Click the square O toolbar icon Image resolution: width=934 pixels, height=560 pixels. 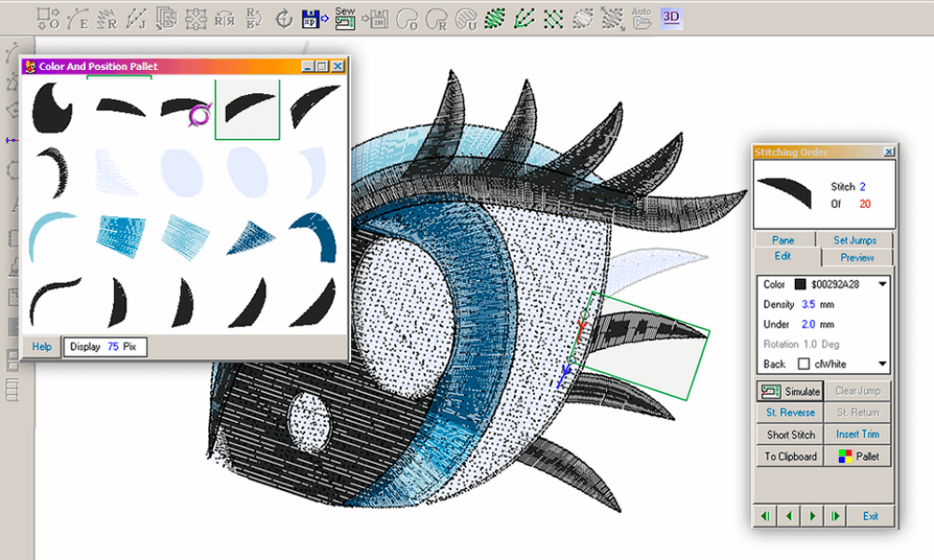pyautogui.click(x=49, y=19)
